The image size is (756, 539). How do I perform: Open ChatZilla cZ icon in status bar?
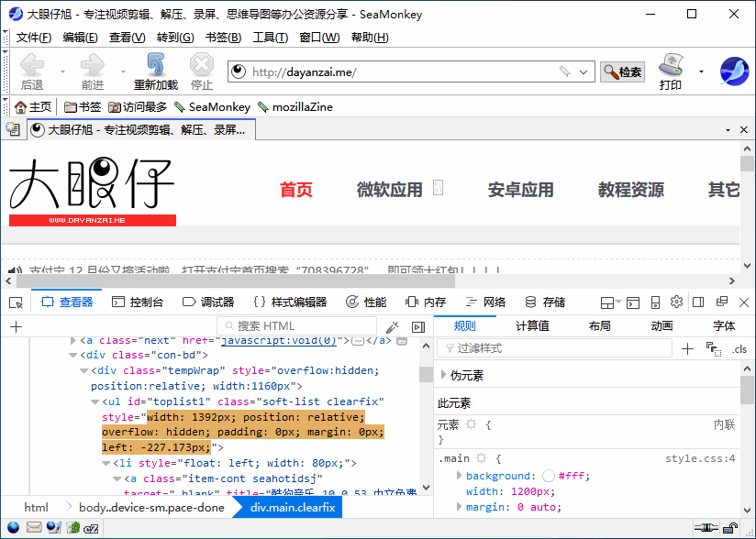click(x=91, y=528)
